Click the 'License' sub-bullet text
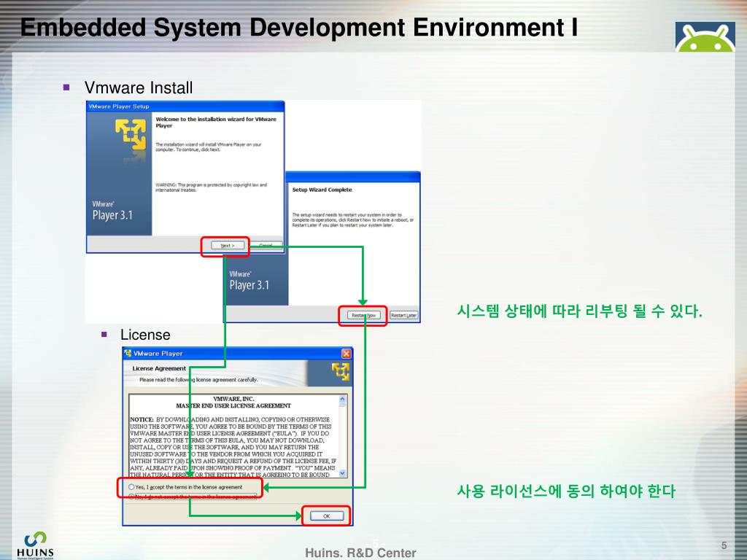747x560 pixels. point(145,335)
